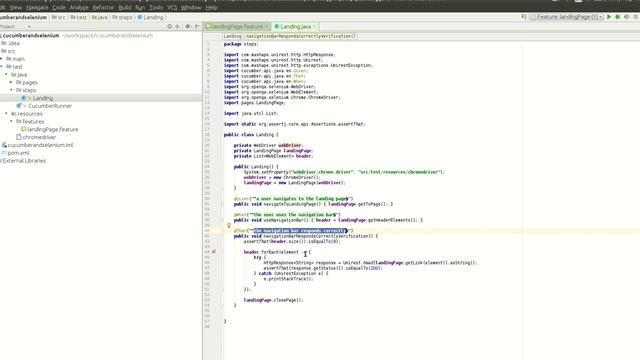Open the Run menu

click(140, 7)
